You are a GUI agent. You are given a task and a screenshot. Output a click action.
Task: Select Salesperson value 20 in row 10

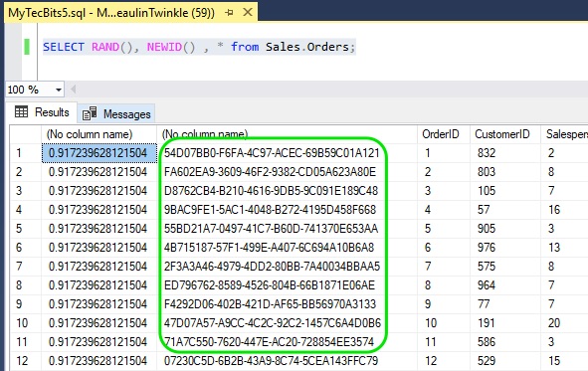pos(564,323)
